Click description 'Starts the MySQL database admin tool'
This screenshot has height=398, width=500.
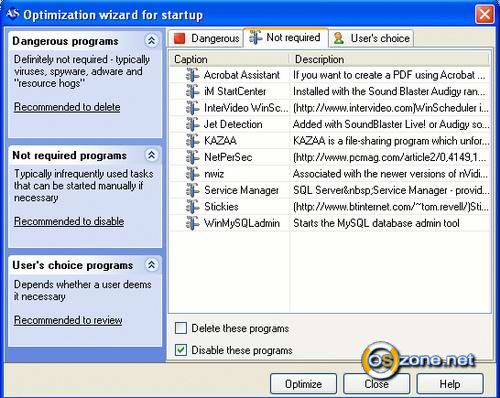click(x=376, y=223)
